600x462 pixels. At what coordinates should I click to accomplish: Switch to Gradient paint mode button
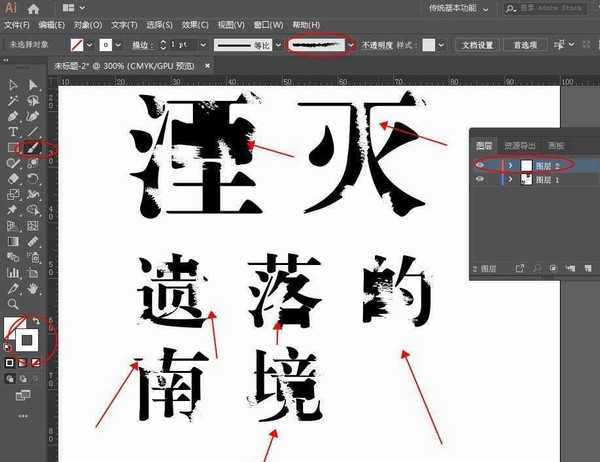[x=23, y=362]
